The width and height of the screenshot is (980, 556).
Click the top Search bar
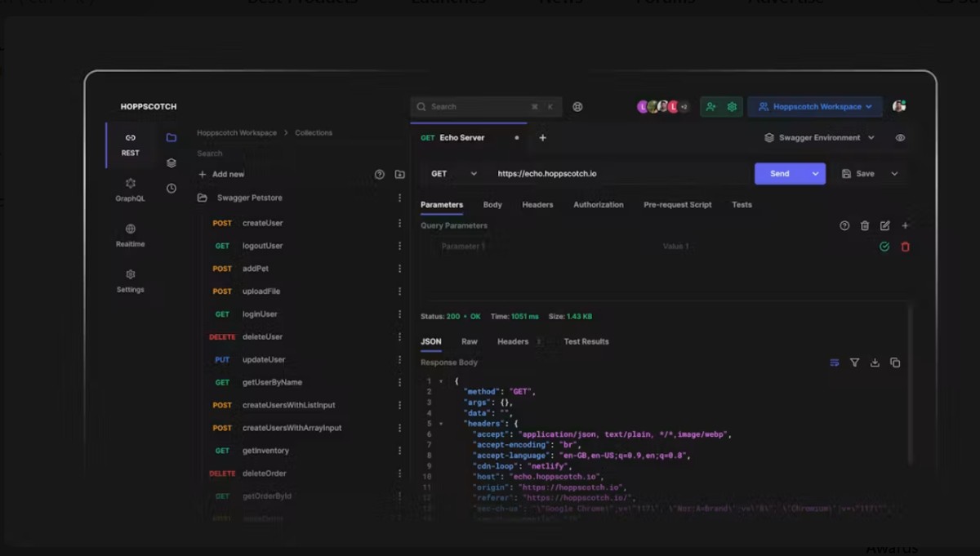pyautogui.click(x=487, y=107)
